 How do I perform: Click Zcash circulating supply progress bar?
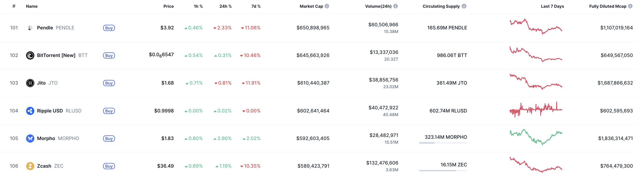(443, 170)
